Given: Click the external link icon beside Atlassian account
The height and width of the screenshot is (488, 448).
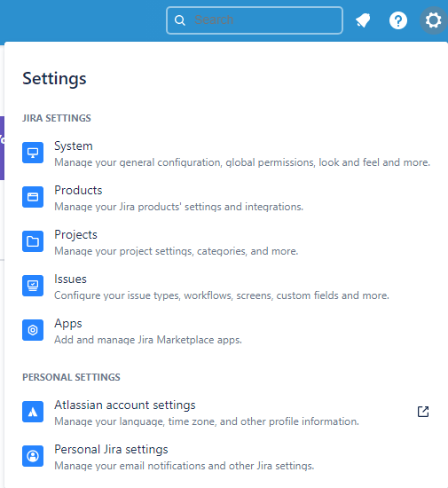Looking at the screenshot, I should click(x=423, y=412).
